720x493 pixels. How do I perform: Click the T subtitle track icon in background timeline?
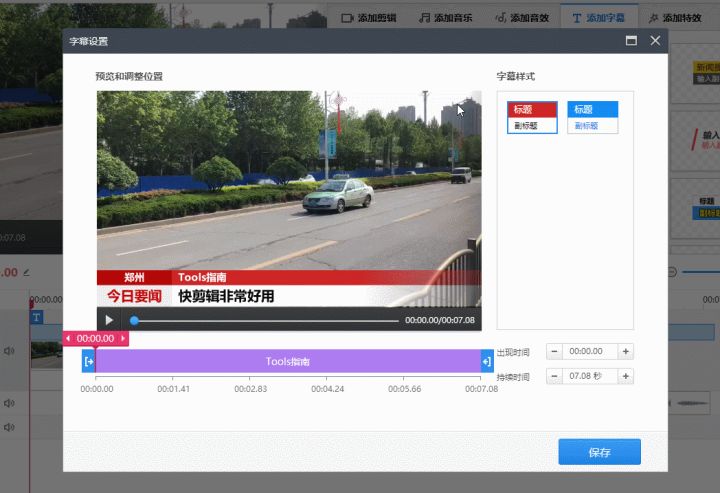point(37,317)
